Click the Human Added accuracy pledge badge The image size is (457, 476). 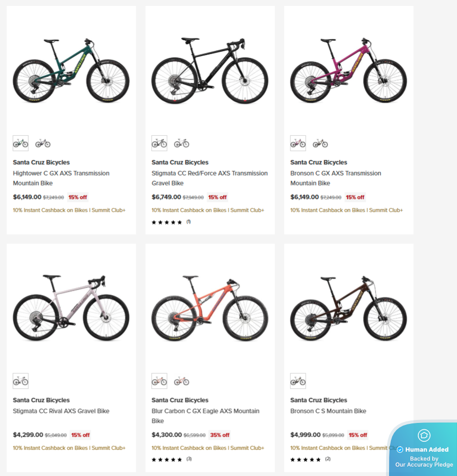(x=424, y=450)
